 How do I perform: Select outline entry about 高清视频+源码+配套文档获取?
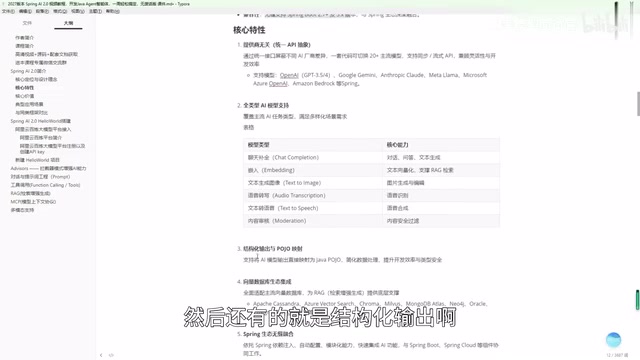pyautogui.click(x=47, y=54)
